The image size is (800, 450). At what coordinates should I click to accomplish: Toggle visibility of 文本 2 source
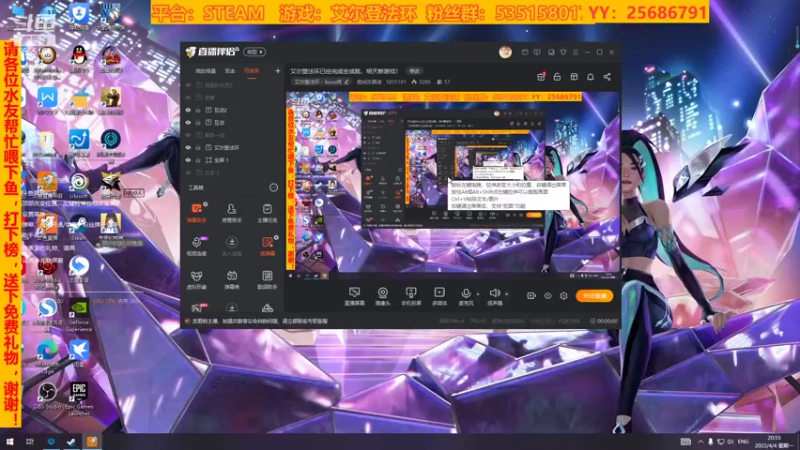coord(188,172)
